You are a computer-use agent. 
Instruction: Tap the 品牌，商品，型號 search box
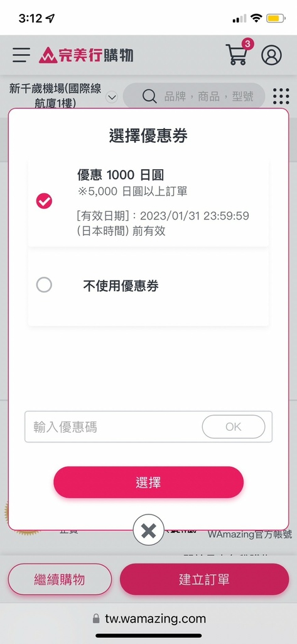pos(194,96)
